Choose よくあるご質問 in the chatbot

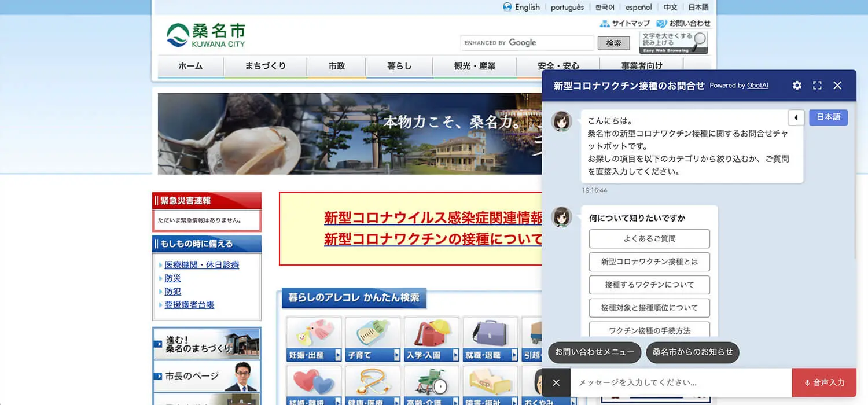click(x=649, y=238)
